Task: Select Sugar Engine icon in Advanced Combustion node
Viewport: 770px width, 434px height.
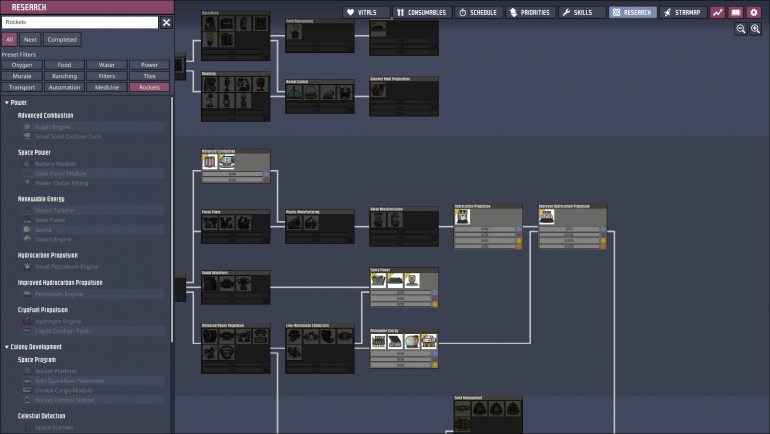Action: coord(210,162)
